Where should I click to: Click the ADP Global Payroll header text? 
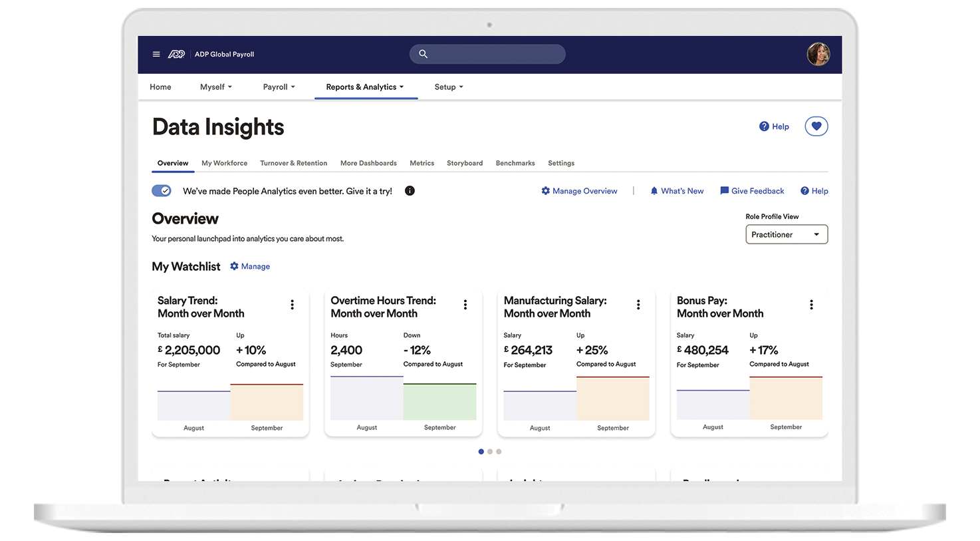(x=224, y=55)
